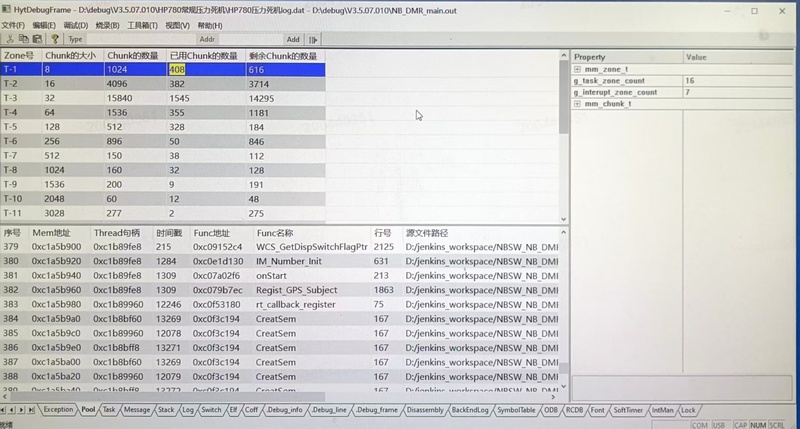Select the IM_Number_Init row 380
The height and width of the screenshot is (429, 800).
click(x=280, y=261)
